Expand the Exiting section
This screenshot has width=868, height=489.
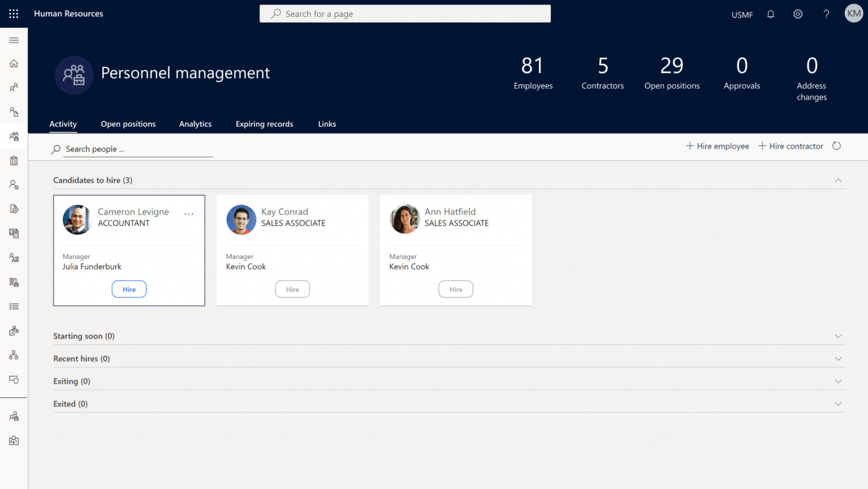click(838, 380)
